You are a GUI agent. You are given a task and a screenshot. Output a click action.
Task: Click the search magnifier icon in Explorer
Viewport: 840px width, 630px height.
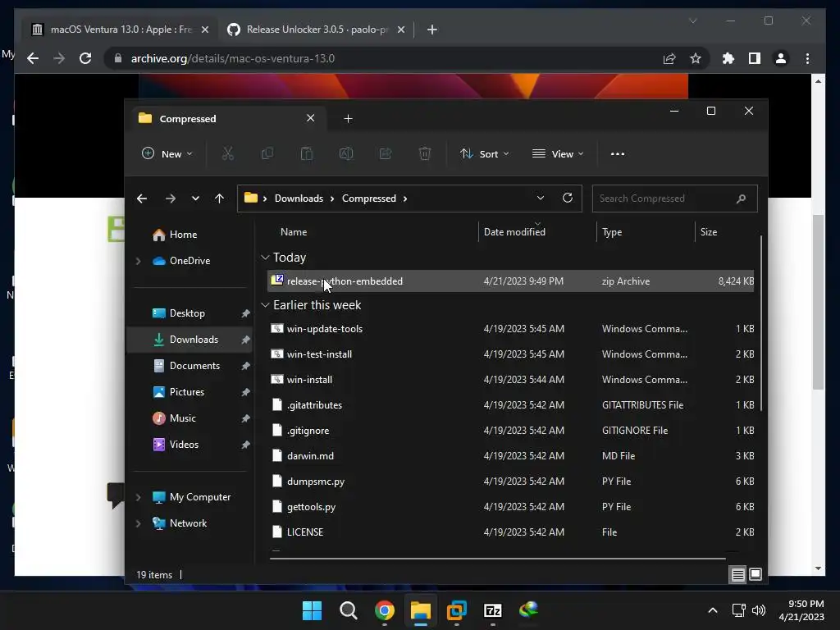pyautogui.click(x=741, y=199)
